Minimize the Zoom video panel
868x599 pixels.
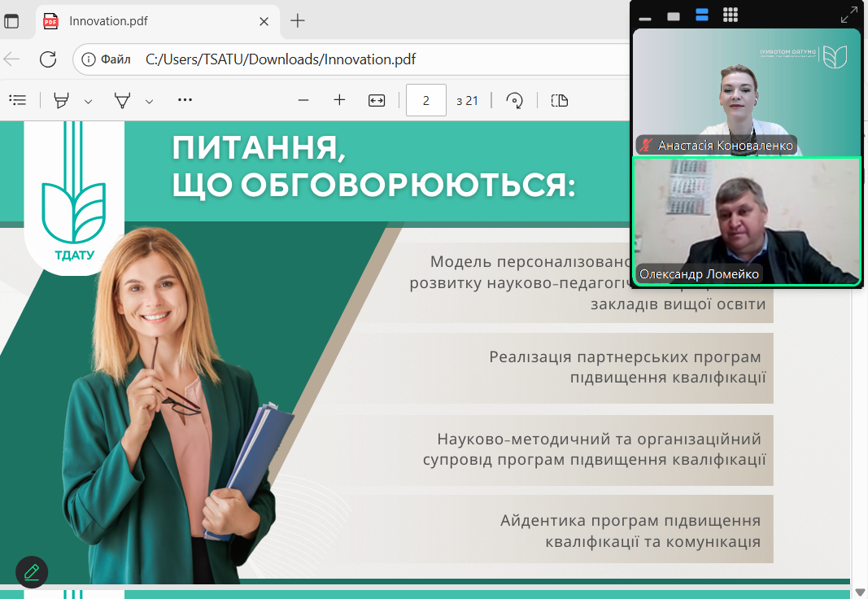[x=645, y=18]
